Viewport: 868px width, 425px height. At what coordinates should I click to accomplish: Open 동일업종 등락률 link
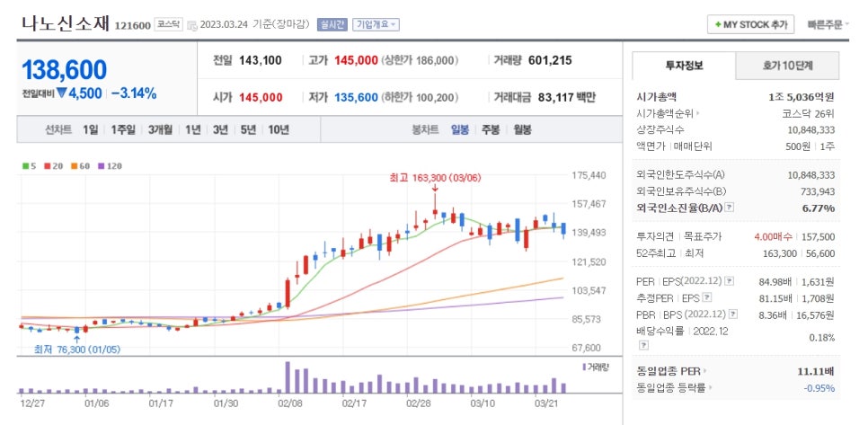click(673, 388)
